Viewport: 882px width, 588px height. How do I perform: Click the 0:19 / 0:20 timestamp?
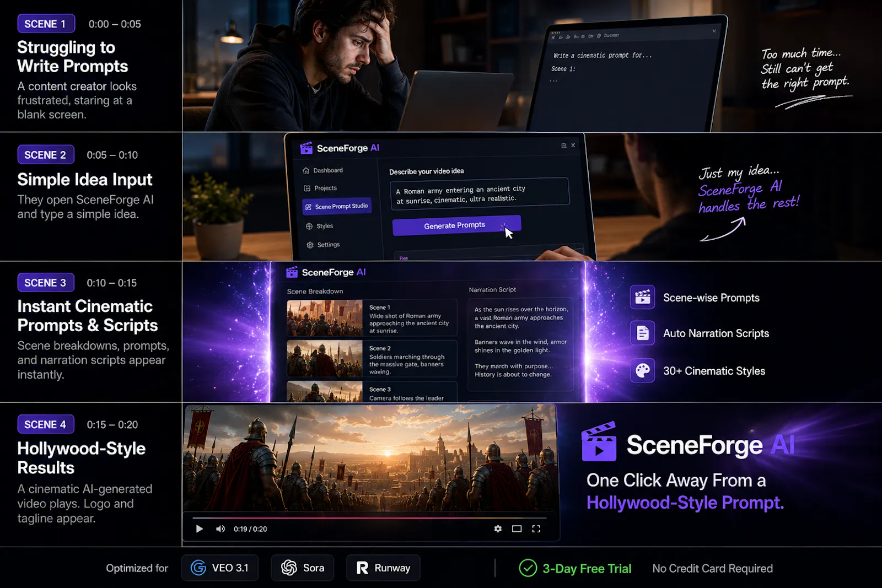[x=250, y=529]
